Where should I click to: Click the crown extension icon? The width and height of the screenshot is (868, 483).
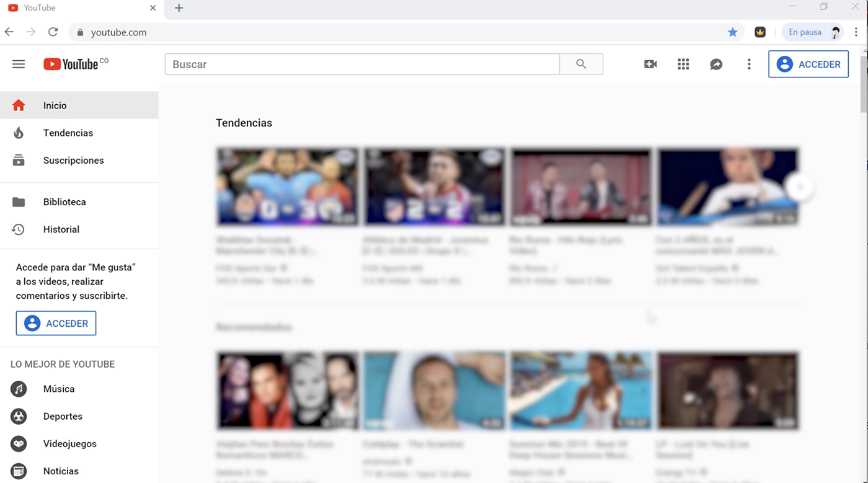(760, 32)
